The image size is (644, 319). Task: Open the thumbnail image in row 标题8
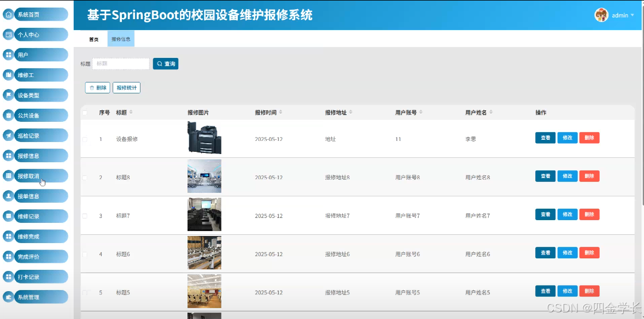[204, 176]
